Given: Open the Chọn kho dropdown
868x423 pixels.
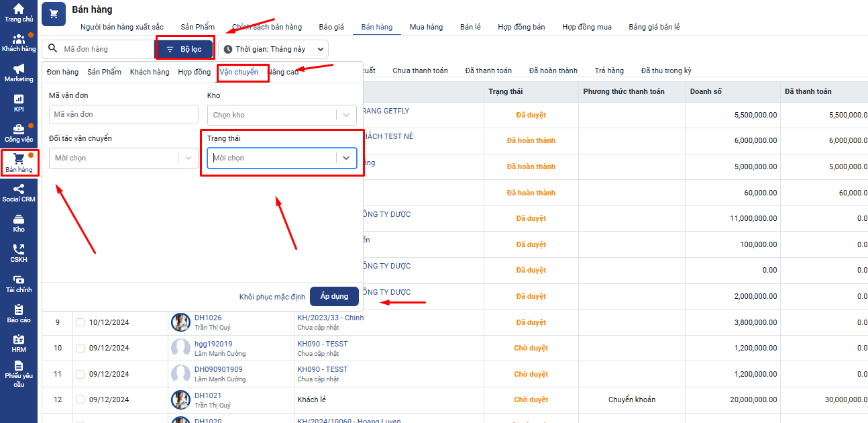Looking at the screenshot, I should [x=282, y=115].
